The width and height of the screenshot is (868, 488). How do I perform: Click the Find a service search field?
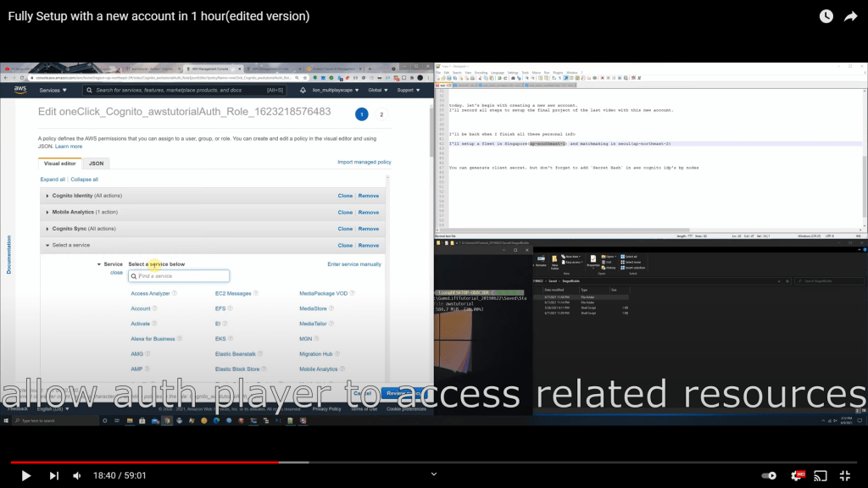180,276
